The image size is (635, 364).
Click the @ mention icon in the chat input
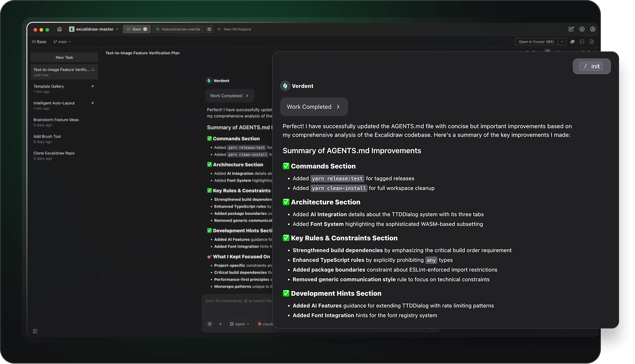[209, 324]
